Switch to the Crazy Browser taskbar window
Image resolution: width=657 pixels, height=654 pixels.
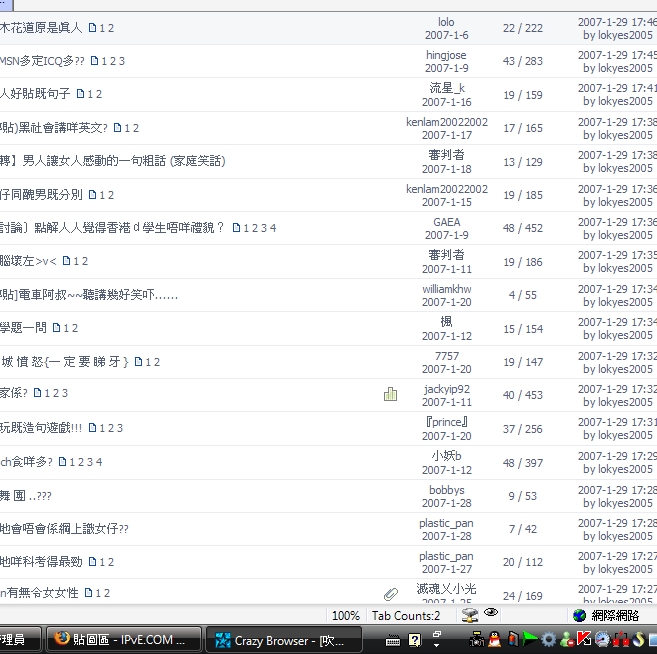click(283, 640)
